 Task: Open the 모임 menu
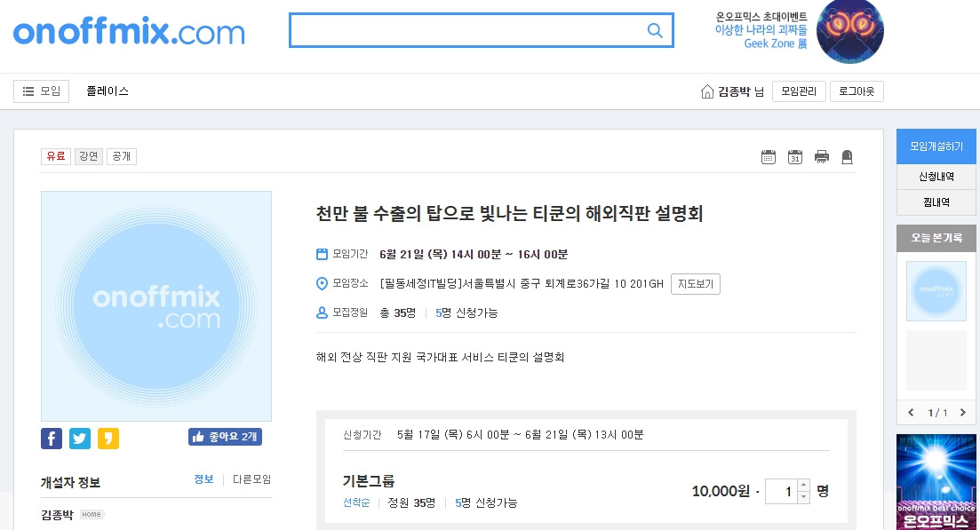click(41, 91)
